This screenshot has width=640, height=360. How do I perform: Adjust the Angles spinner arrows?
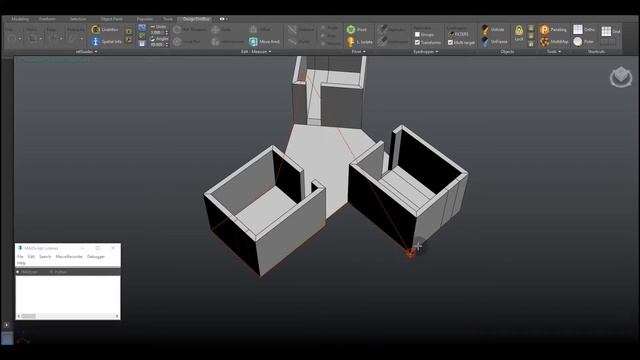coord(167,44)
